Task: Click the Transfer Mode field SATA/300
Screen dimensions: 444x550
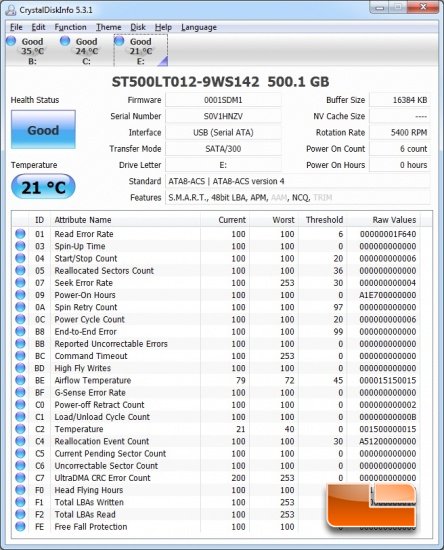Action: click(x=223, y=149)
